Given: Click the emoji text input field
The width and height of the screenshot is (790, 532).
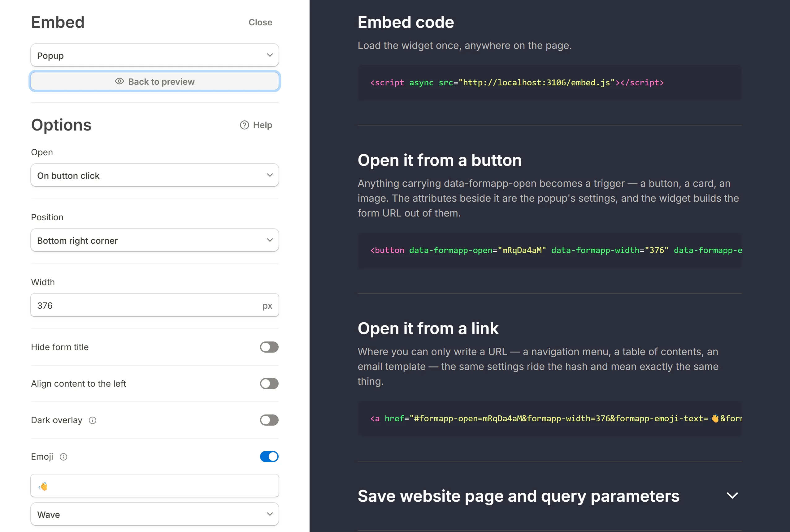Looking at the screenshot, I should [155, 486].
